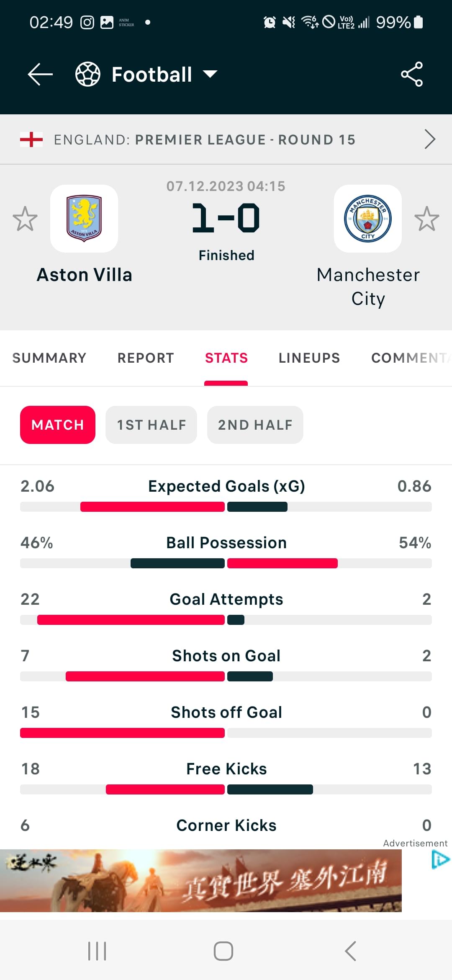452x980 pixels.
Task: Switch to the Lineups tab
Action: pos(309,358)
